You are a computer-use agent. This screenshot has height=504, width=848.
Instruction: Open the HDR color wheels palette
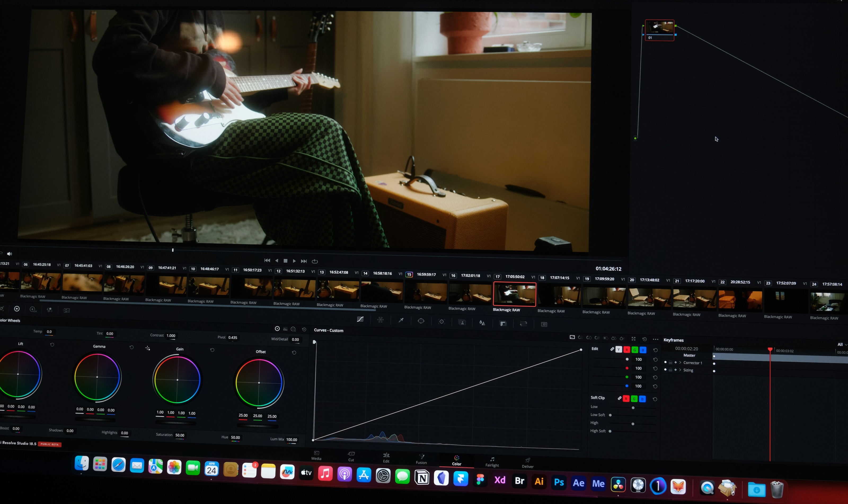point(33,309)
